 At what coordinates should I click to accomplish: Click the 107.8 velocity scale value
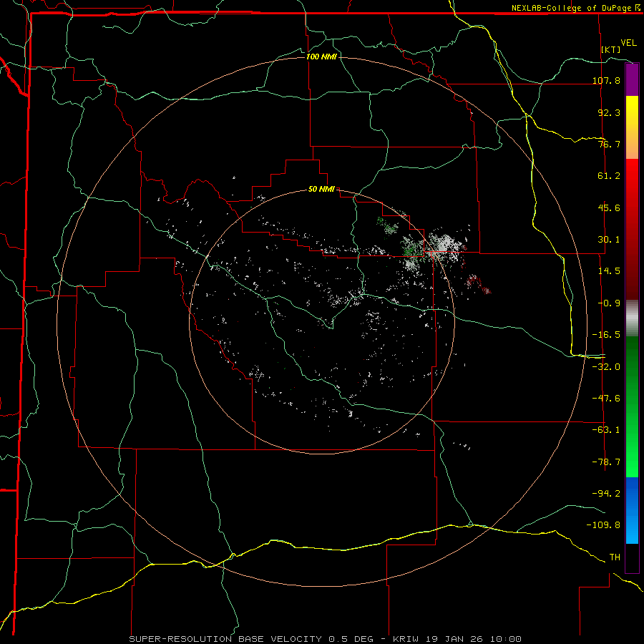click(x=606, y=80)
